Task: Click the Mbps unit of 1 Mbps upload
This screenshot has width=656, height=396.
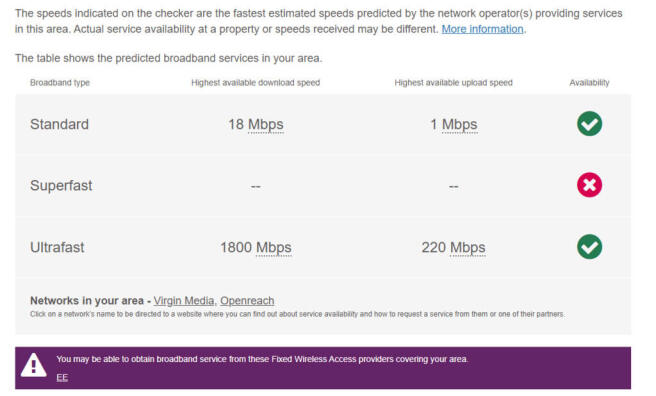Action: tap(459, 125)
